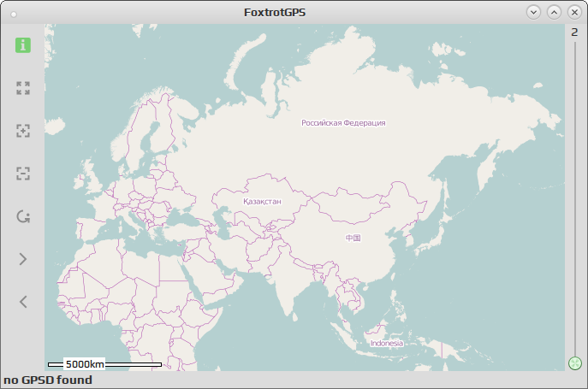The image size is (588, 389).
Task: Open the green info button
Action: point(23,45)
